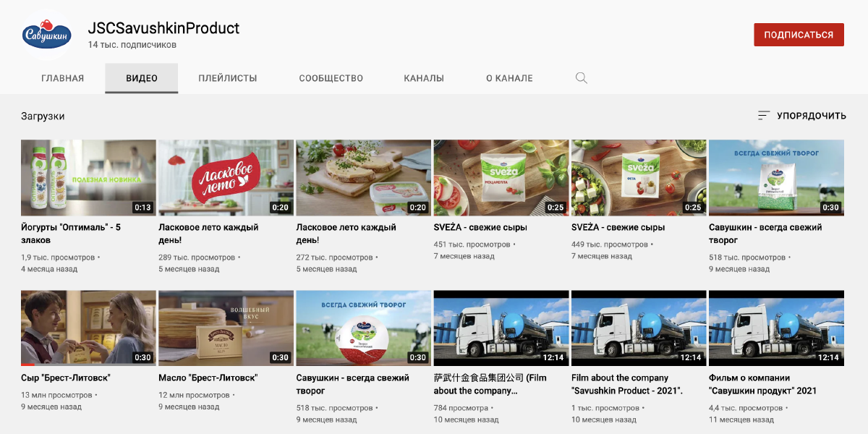This screenshot has height=434, width=868.
Task: Click the 11 месяцев назад upload date
Action: click(x=741, y=420)
